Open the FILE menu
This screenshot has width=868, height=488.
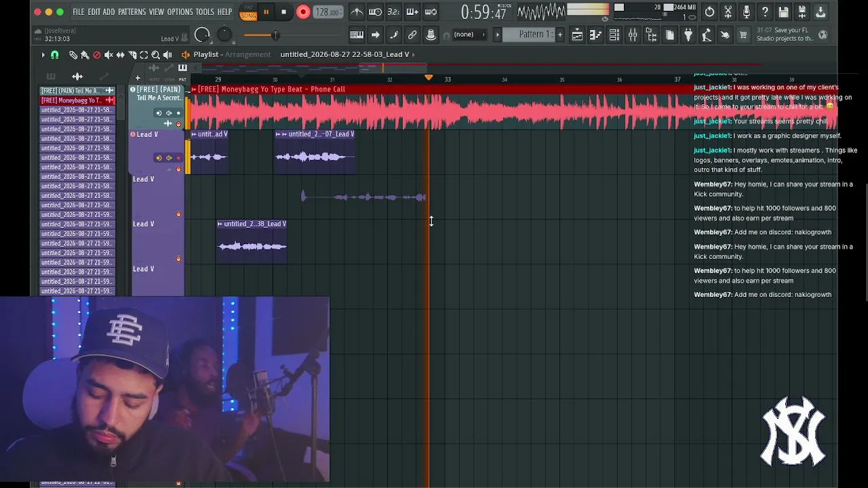79,12
